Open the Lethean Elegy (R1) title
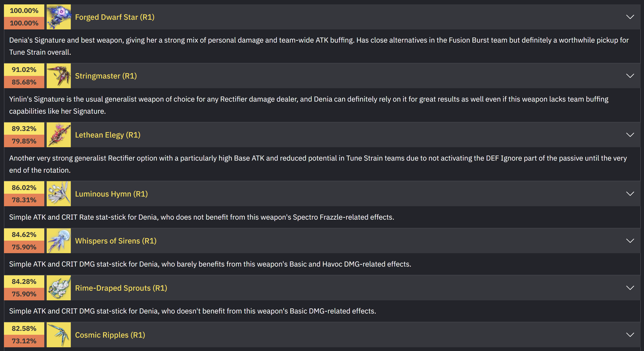Image resolution: width=644 pixels, height=351 pixels. tap(108, 135)
